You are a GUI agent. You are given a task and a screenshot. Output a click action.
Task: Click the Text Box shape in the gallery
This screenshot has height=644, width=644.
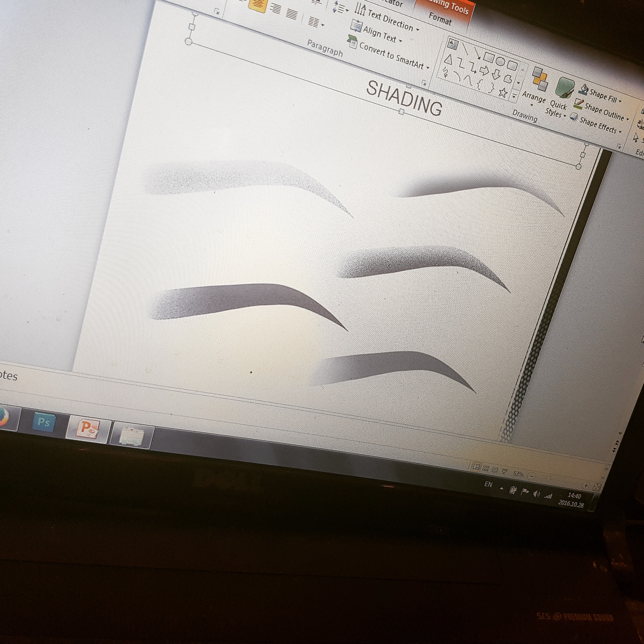click(453, 44)
